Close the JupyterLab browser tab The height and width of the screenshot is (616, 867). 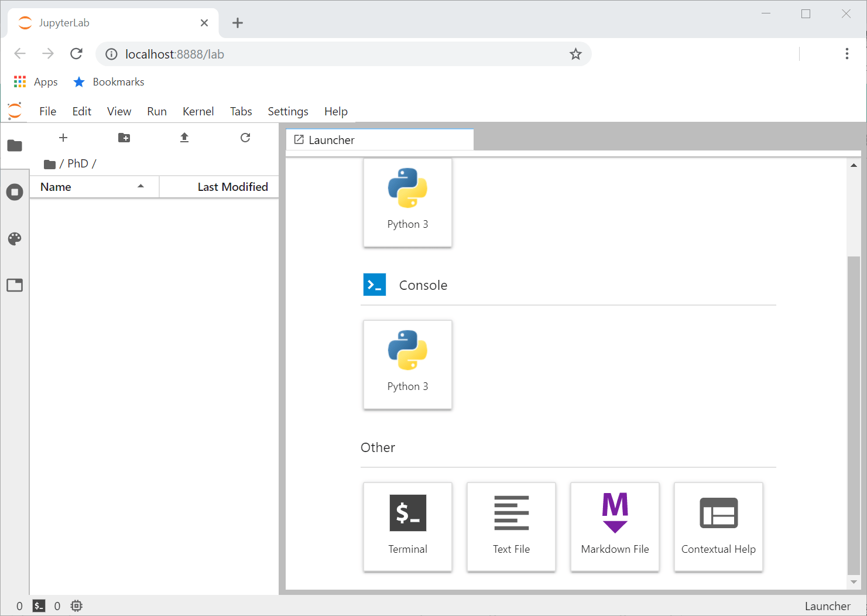tap(204, 23)
